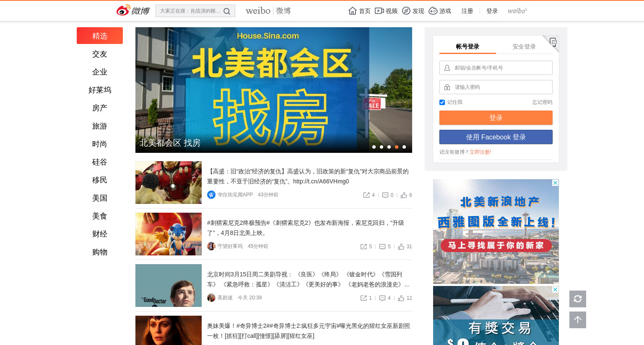Select the third carousel dot

click(x=389, y=147)
